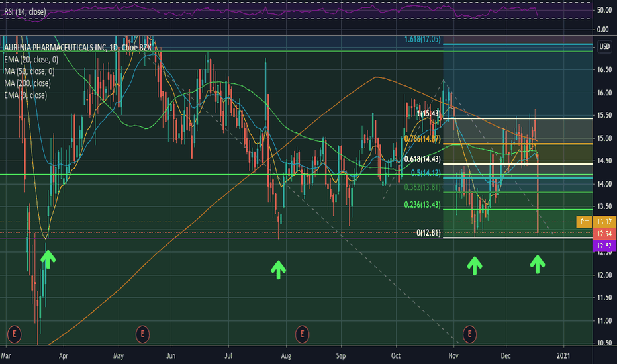This screenshot has height=364, width=617.
Task: Select the green arrow drawing below mid-December
Action: (x=537, y=265)
